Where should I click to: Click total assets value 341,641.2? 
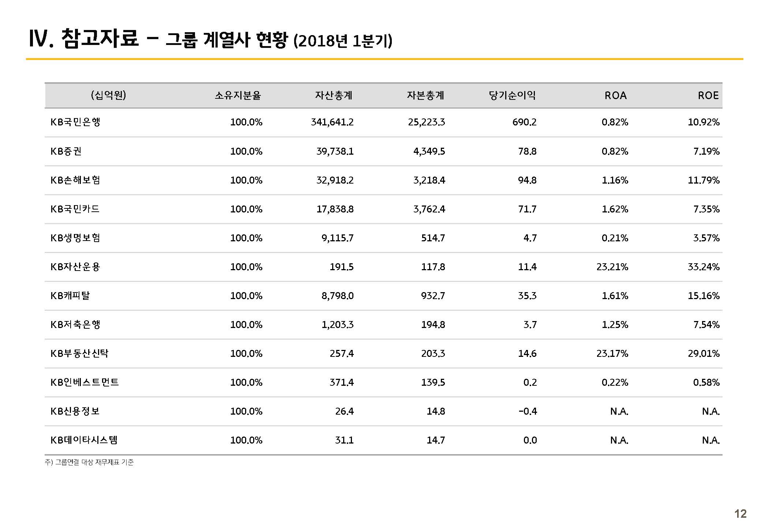(332, 122)
